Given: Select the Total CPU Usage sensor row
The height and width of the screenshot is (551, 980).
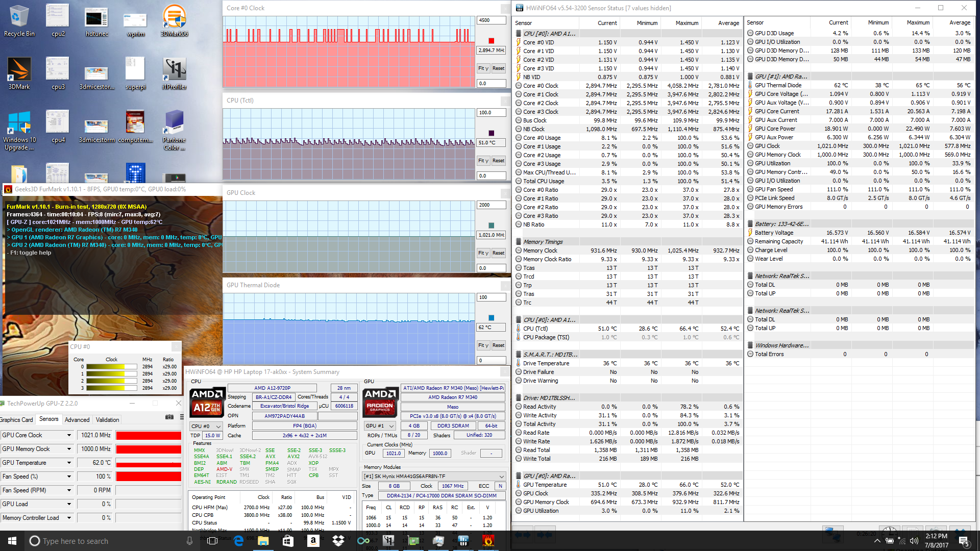Looking at the screenshot, I should 627,181.
